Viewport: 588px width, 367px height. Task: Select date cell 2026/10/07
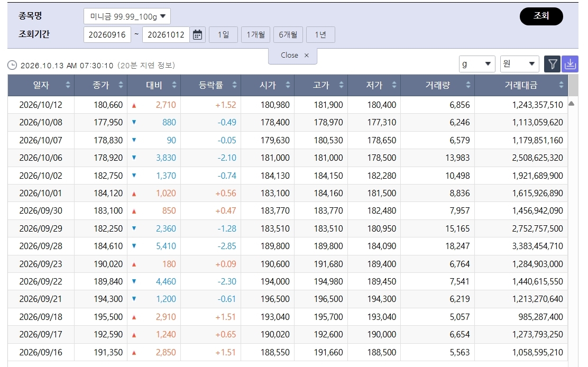pos(41,140)
